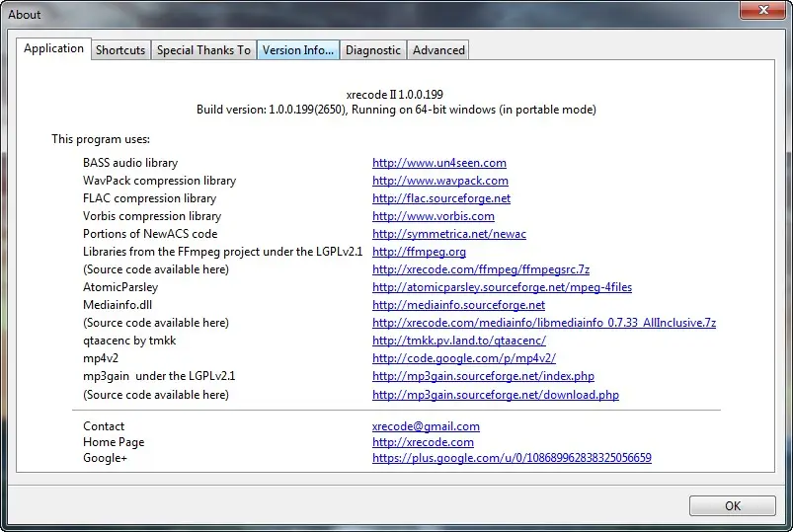Open the code.google.com/p/mp4v2 link
This screenshot has height=532, width=793.
click(464, 358)
